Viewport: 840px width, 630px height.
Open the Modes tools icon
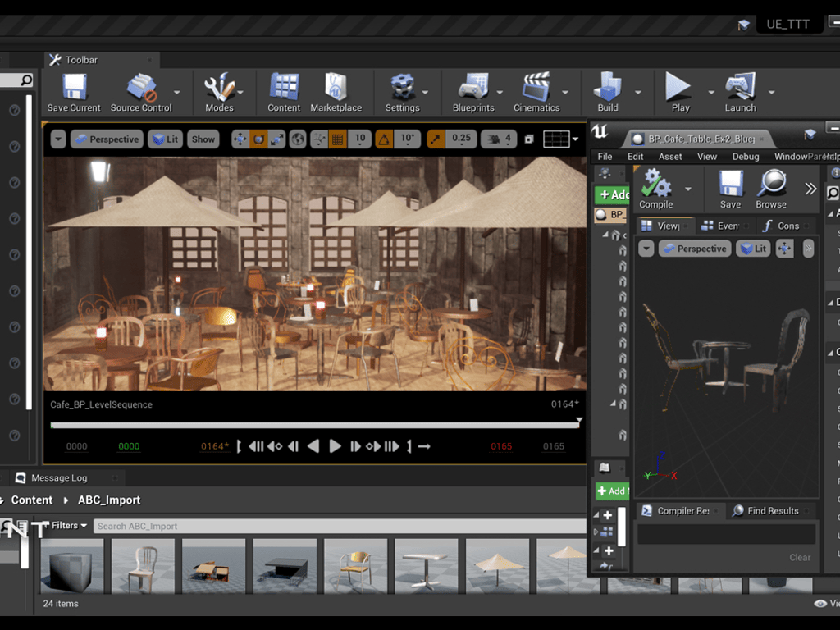pos(218,87)
